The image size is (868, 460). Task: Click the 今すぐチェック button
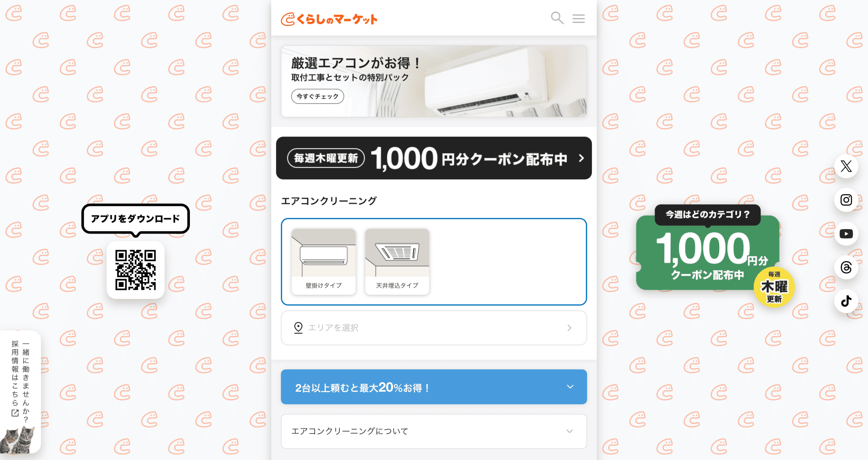click(x=317, y=96)
